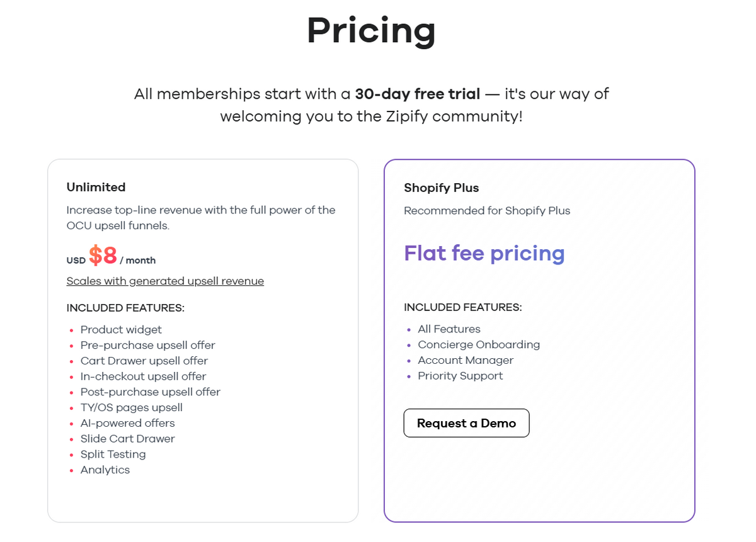
Task: Click the Priority Support feature
Action: point(460,376)
